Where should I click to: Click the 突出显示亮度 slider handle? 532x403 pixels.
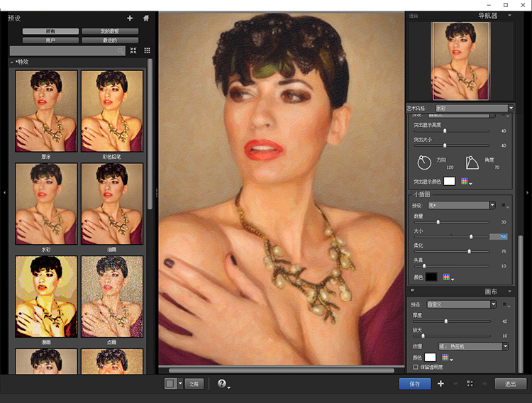point(445,131)
